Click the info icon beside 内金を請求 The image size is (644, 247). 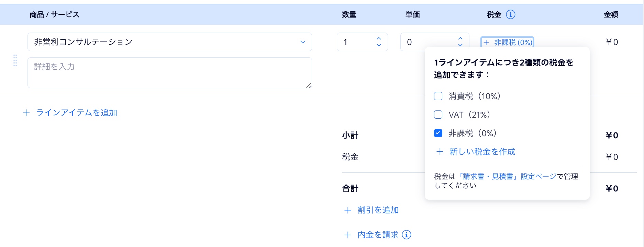click(x=407, y=235)
